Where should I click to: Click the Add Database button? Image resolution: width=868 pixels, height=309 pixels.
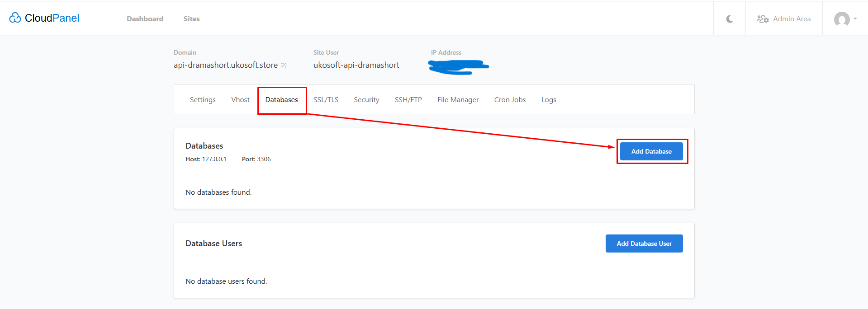(x=651, y=151)
